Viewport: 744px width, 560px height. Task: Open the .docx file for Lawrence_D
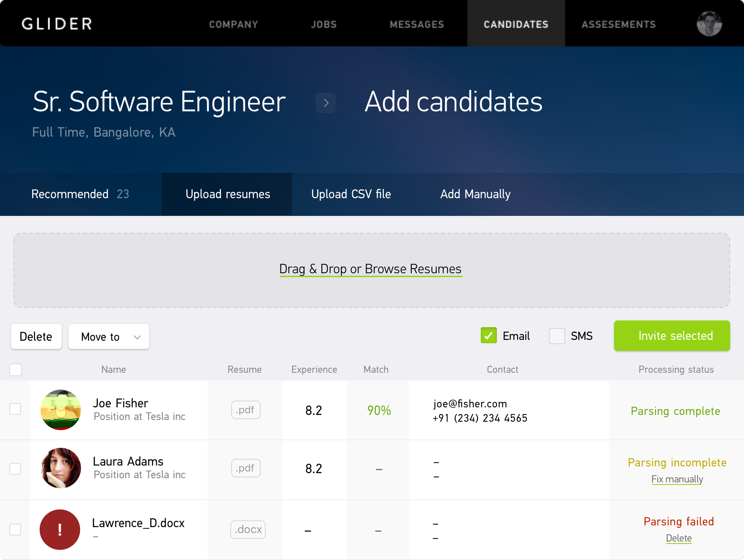point(248,530)
